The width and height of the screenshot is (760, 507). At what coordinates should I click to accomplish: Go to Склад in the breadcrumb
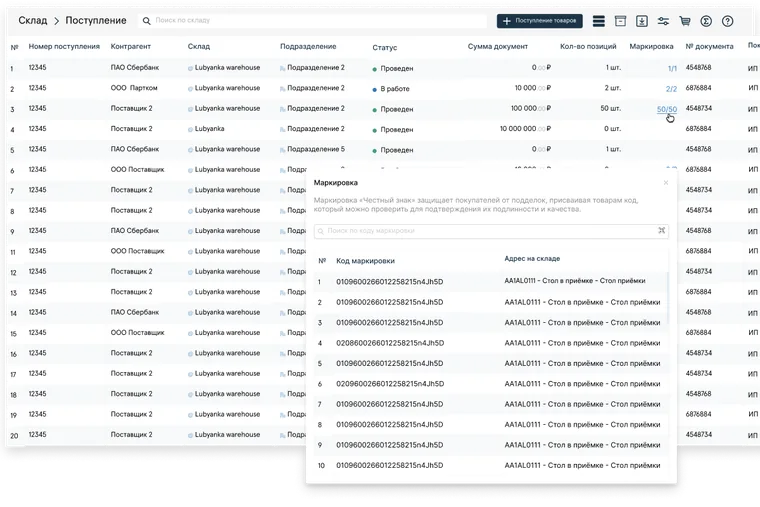[33, 20]
